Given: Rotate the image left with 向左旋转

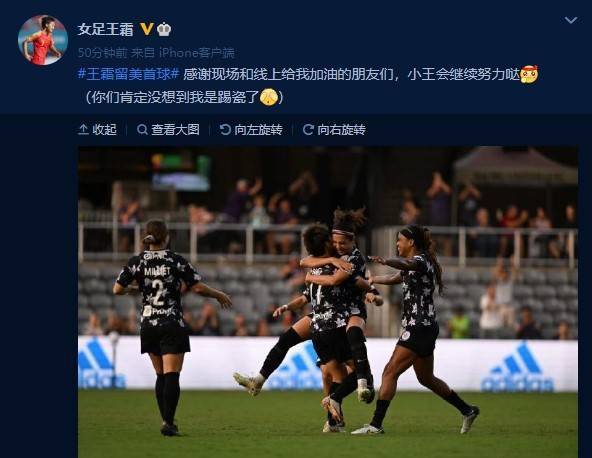Looking at the screenshot, I should click(x=251, y=130).
